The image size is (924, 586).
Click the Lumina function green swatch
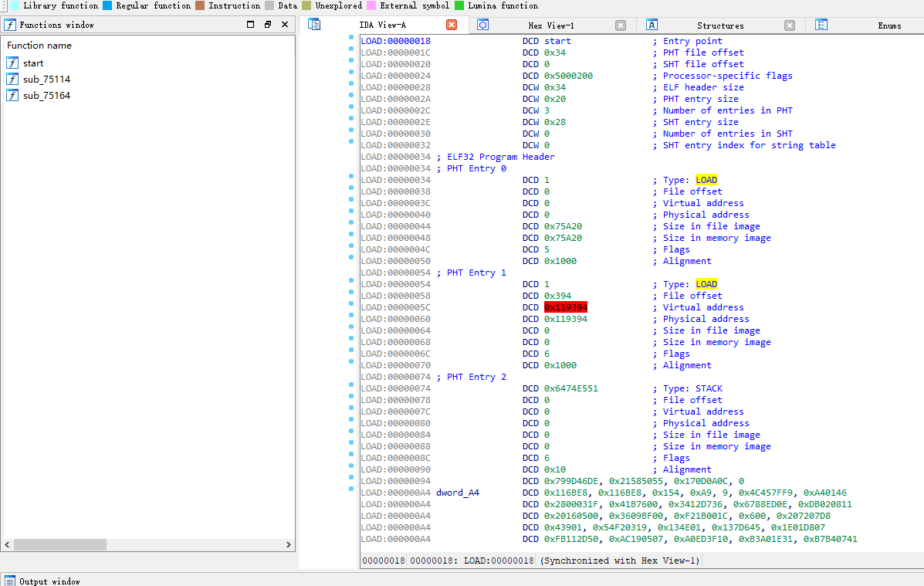point(459,5)
